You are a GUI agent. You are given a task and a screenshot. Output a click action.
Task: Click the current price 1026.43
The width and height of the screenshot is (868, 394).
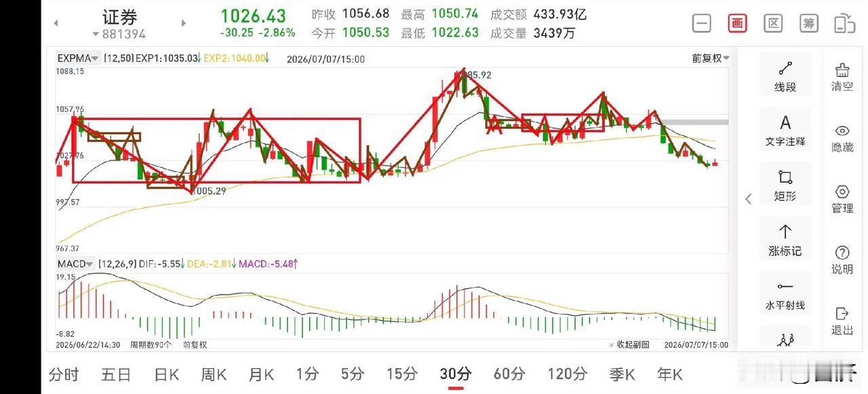tap(254, 16)
